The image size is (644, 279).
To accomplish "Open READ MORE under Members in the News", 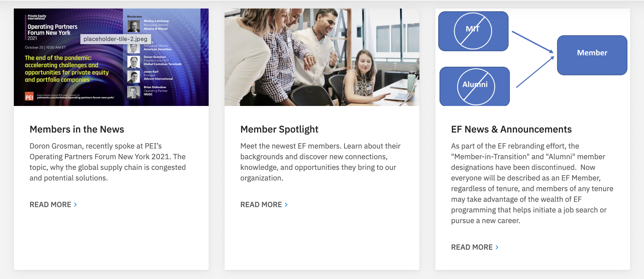I will click(x=51, y=205).
